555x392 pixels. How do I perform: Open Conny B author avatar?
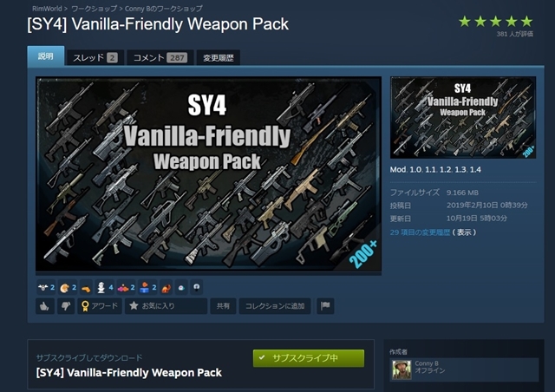coord(402,369)
